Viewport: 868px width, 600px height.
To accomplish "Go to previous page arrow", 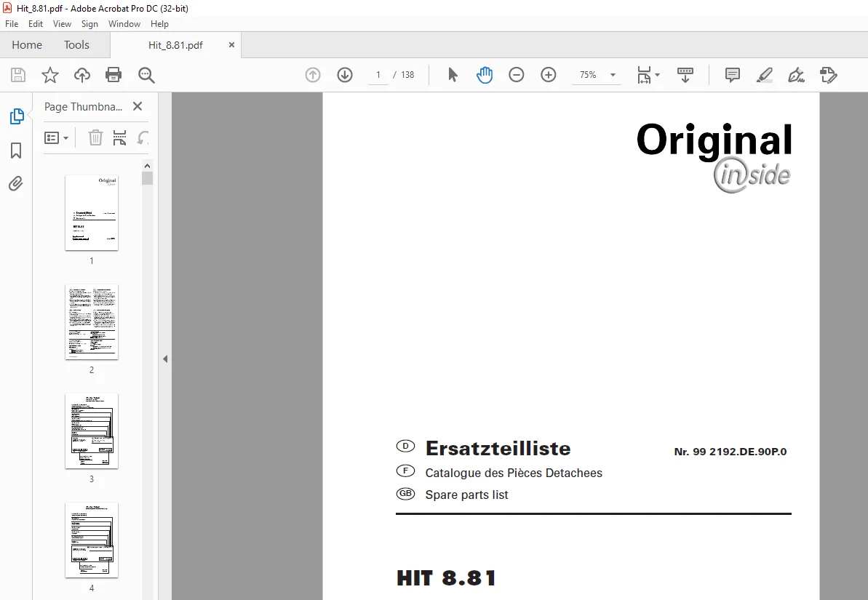I will click(313, 75).
